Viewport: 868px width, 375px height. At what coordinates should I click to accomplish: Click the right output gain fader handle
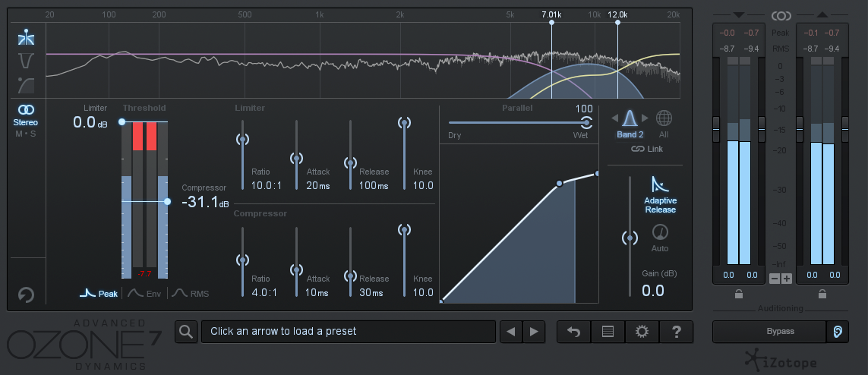pos(845,129)
